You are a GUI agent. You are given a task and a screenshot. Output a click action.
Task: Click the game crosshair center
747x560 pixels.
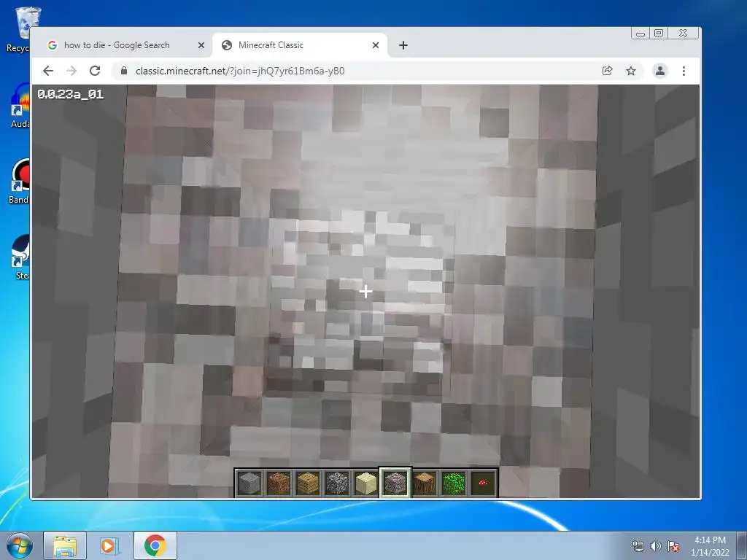(365, 291)
